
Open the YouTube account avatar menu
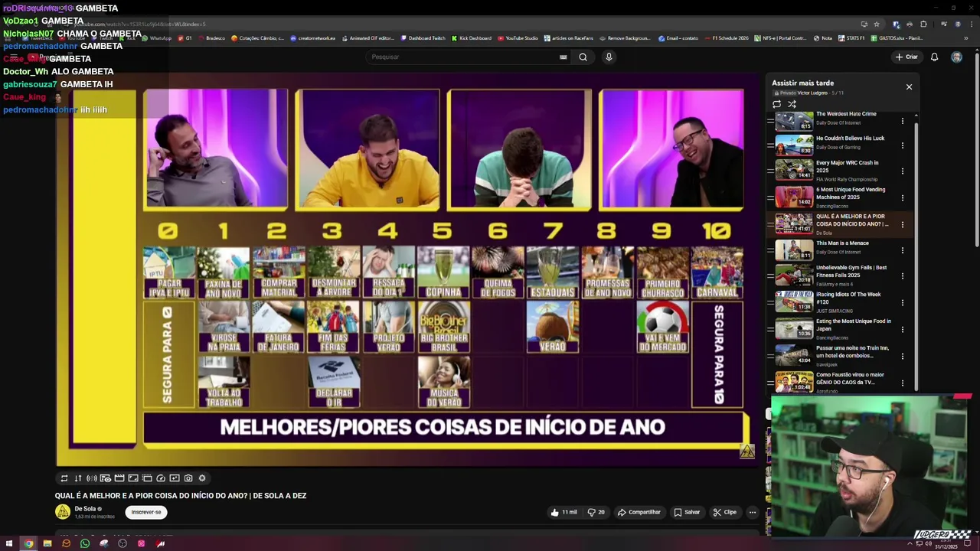pyautogui.click(x=956, y=57)
